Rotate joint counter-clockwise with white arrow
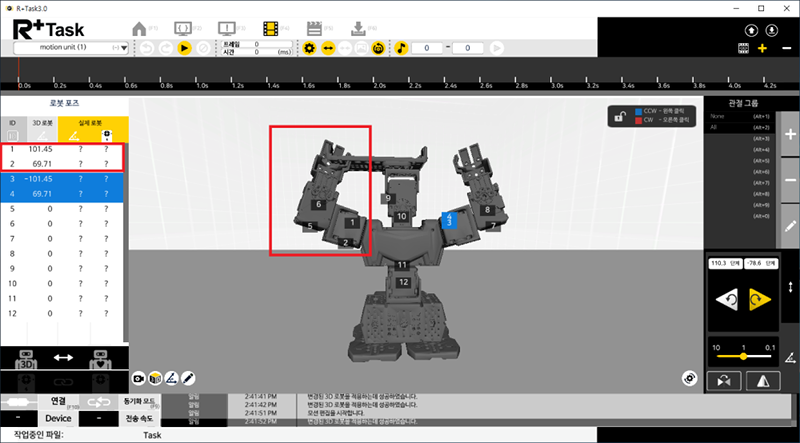Screen dimensions: 800x443 [x=730, y=297]
